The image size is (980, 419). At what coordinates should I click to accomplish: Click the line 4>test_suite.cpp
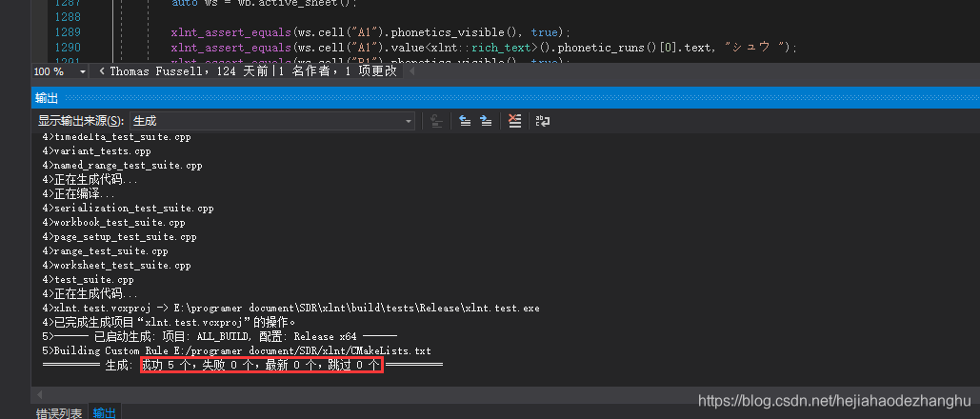[x=88, y=280]
